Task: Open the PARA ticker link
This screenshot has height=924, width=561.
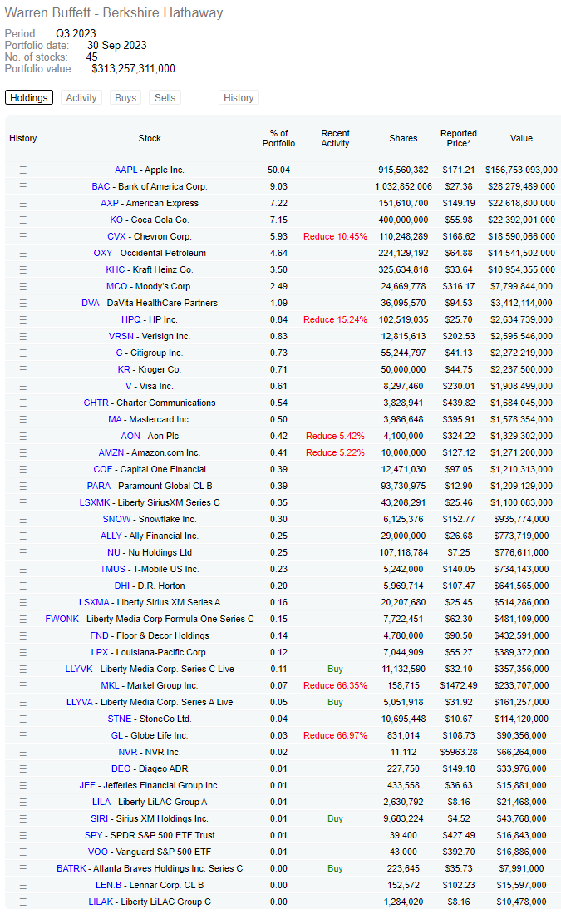Action: pos(99,487)
